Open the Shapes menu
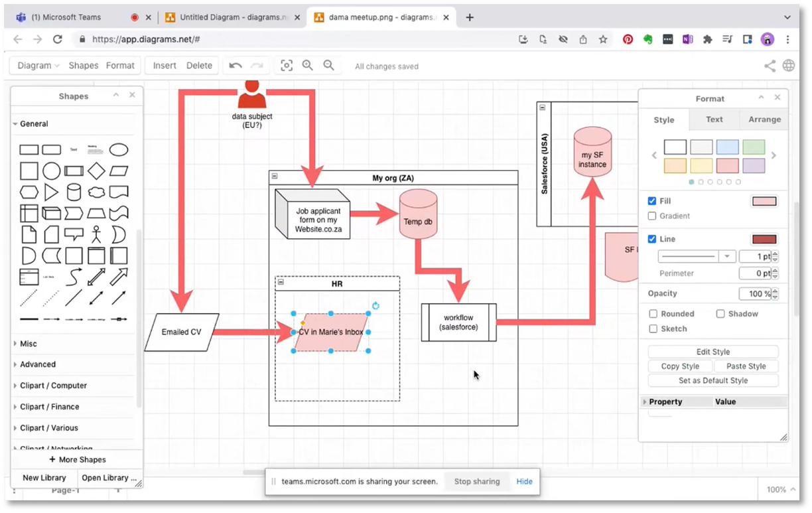This screenshot has height=513, width=812. [x=84, y=65]
